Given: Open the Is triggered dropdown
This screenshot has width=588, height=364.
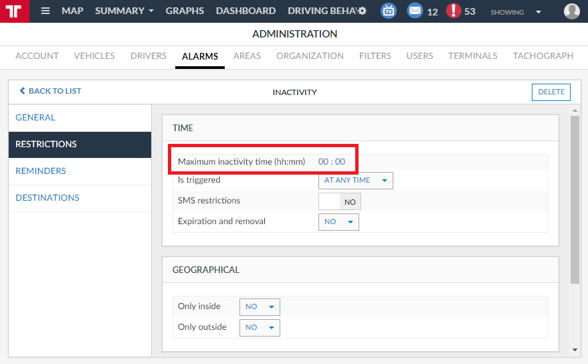Looking at the screenshot, I should pyautogui.click(x=355, y=181).
